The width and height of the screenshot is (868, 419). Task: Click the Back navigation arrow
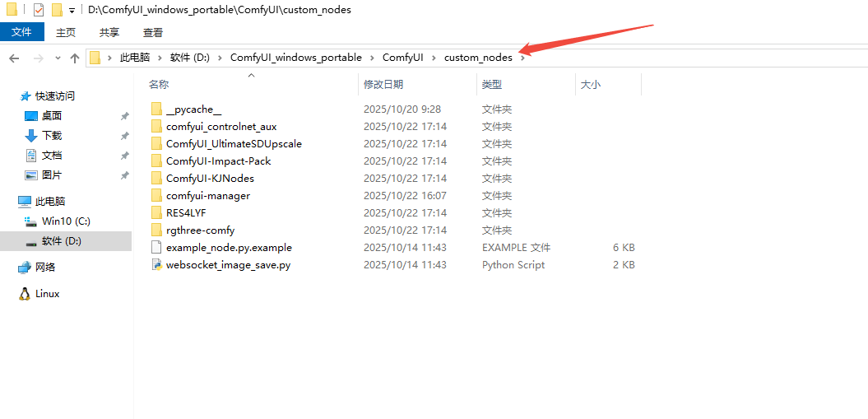[x=14, y=58]
